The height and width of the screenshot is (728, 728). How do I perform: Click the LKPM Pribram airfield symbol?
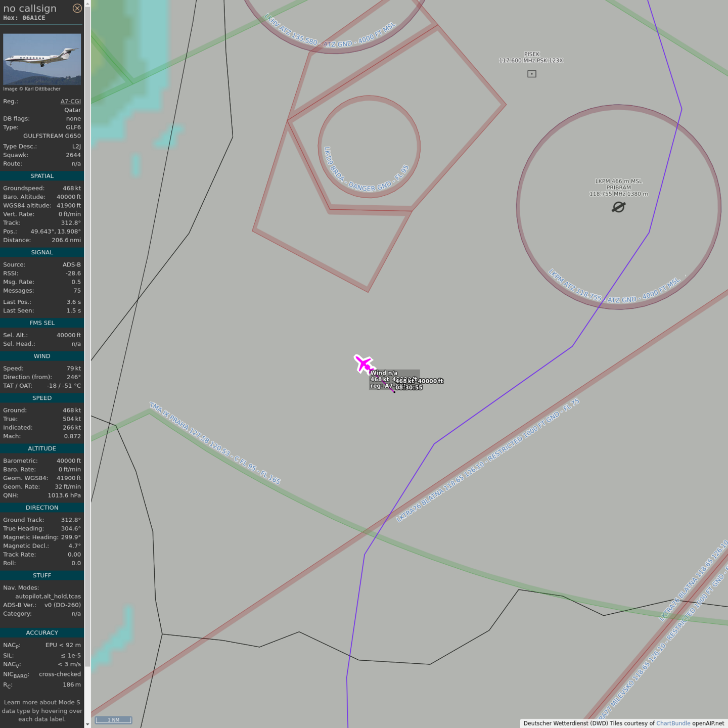(x=618, y=207)
